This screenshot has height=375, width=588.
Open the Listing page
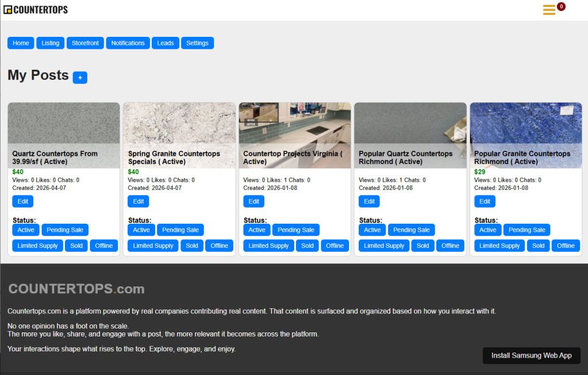click(x=50, y=43)
